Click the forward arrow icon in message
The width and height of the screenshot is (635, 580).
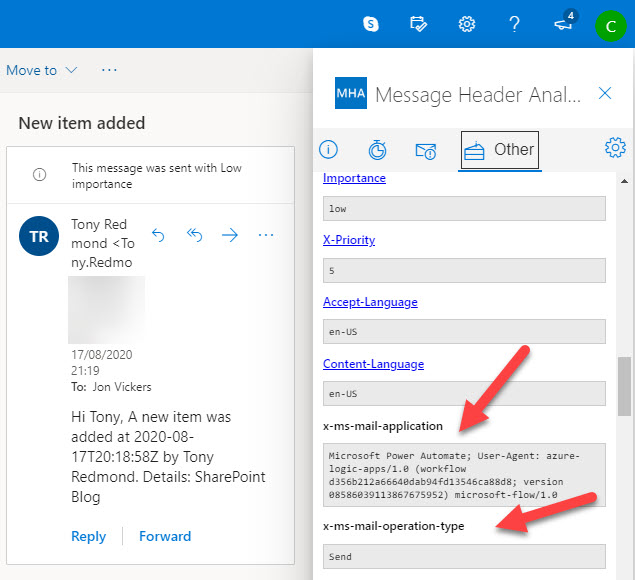[230, 235]
